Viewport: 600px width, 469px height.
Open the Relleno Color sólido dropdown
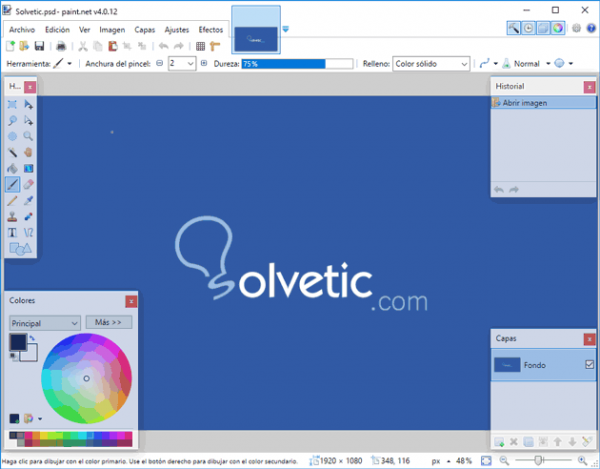coord(431,64)
